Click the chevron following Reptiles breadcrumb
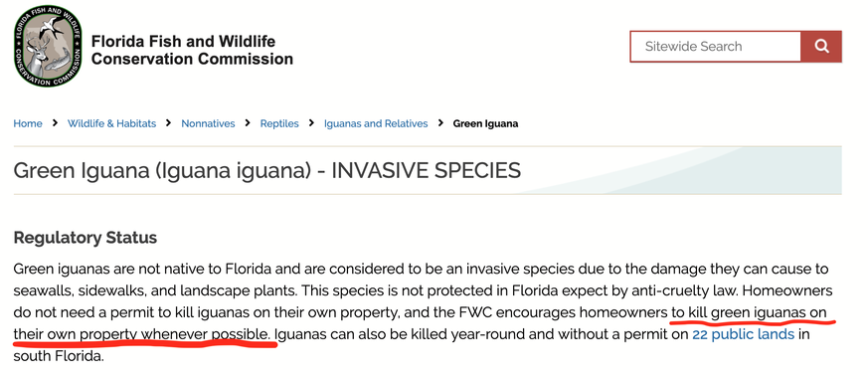The width and height of the screenshot is (868, 379). tap(311, 123)
